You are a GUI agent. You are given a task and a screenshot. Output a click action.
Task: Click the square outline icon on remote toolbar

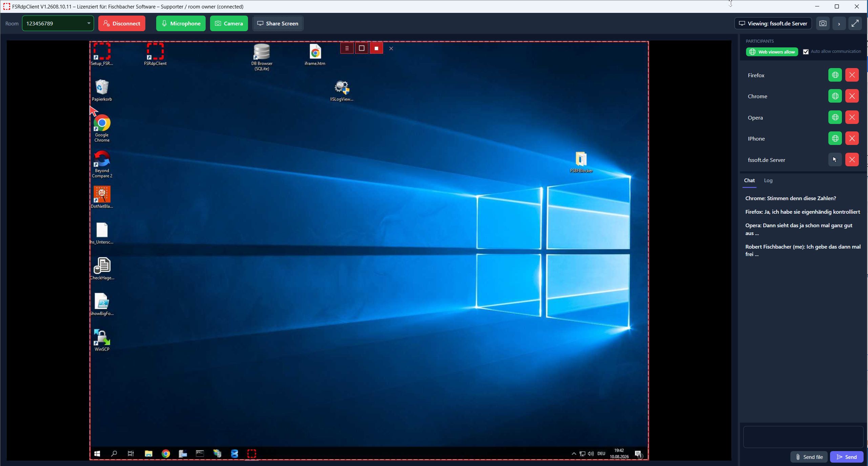coord(361,48)
